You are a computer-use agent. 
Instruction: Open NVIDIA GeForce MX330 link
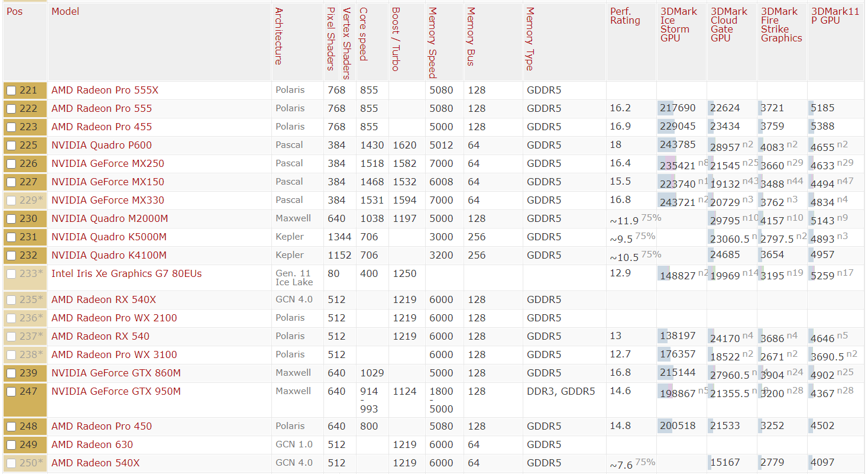point(108,201)
